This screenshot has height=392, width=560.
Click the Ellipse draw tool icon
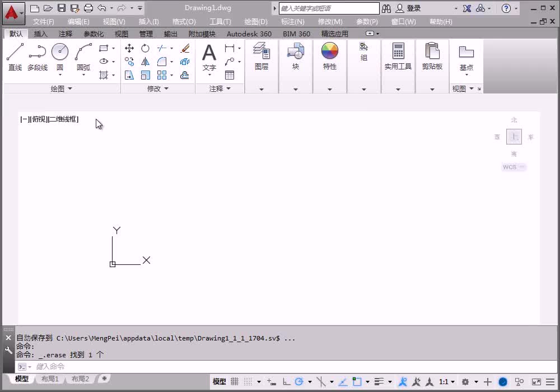coord(104,62)
